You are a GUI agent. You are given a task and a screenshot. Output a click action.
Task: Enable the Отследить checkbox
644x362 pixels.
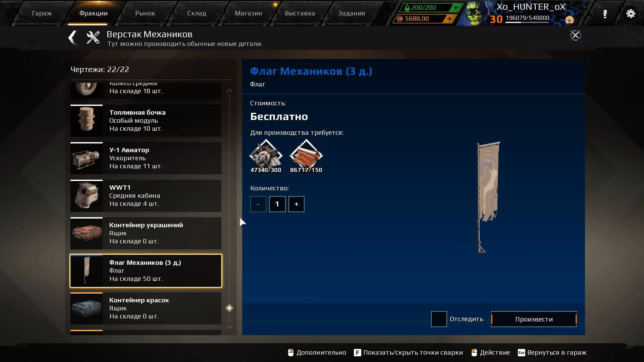click(439, 319)
